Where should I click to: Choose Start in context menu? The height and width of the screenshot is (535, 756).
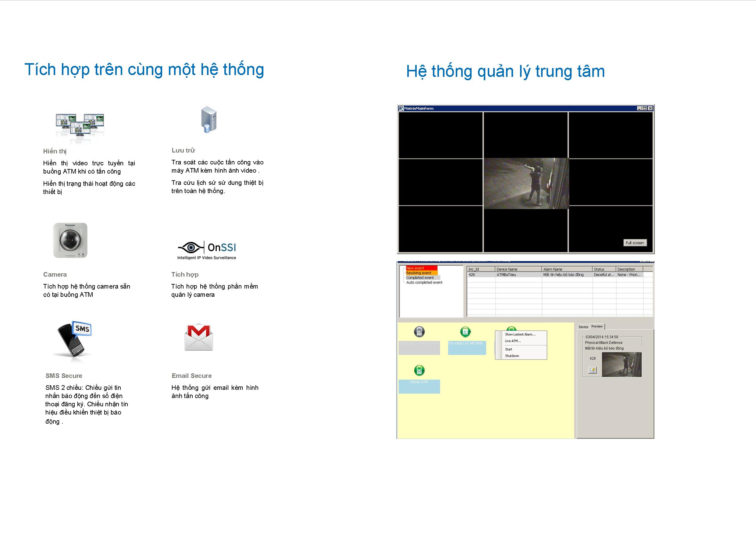point(521,349)
